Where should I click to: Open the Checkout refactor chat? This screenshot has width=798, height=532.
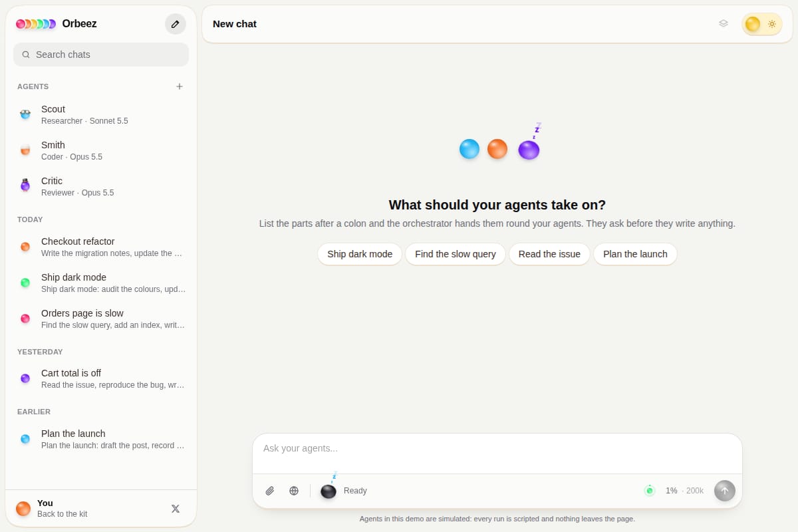tap(101, 247)
